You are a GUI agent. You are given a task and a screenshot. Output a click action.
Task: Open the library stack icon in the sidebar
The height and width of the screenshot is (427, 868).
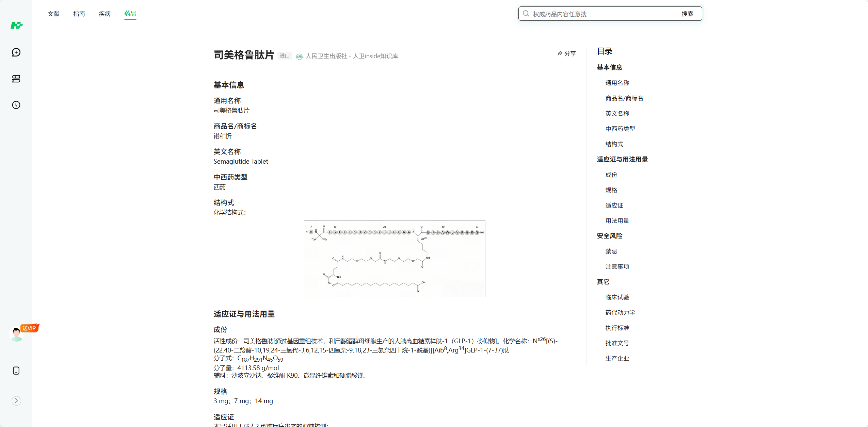click(16, 79)
